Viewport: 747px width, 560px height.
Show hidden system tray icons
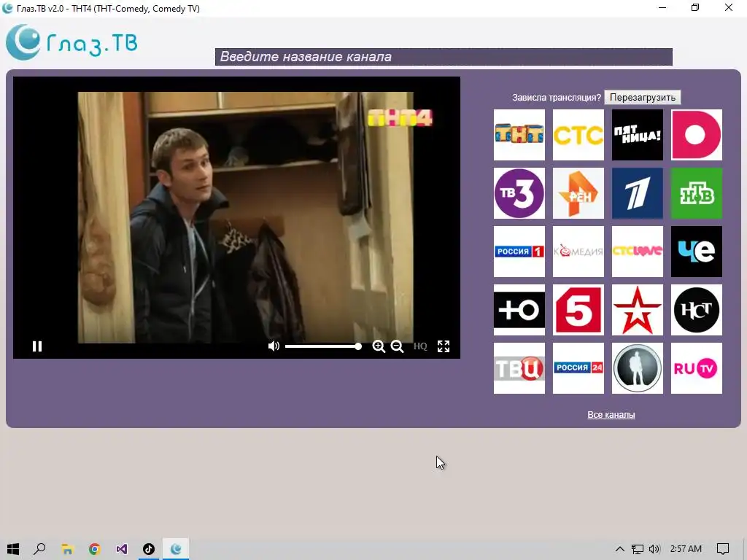(620, 549)
